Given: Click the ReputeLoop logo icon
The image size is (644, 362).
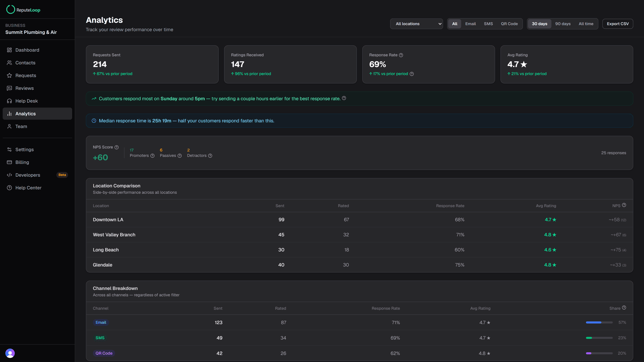Looking at the screenshot, I should click(10, 10).
